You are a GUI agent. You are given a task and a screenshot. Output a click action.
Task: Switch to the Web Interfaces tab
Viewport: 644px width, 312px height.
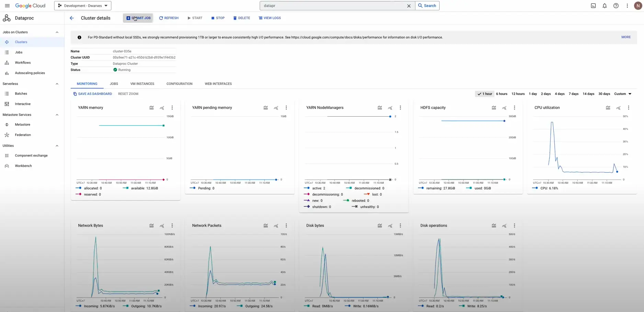pyautogui.click(x=218, y=84)
